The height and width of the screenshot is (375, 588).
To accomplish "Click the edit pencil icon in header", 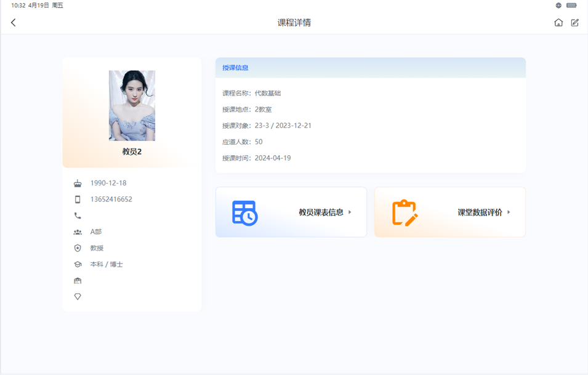I will (x=575, y=23).
